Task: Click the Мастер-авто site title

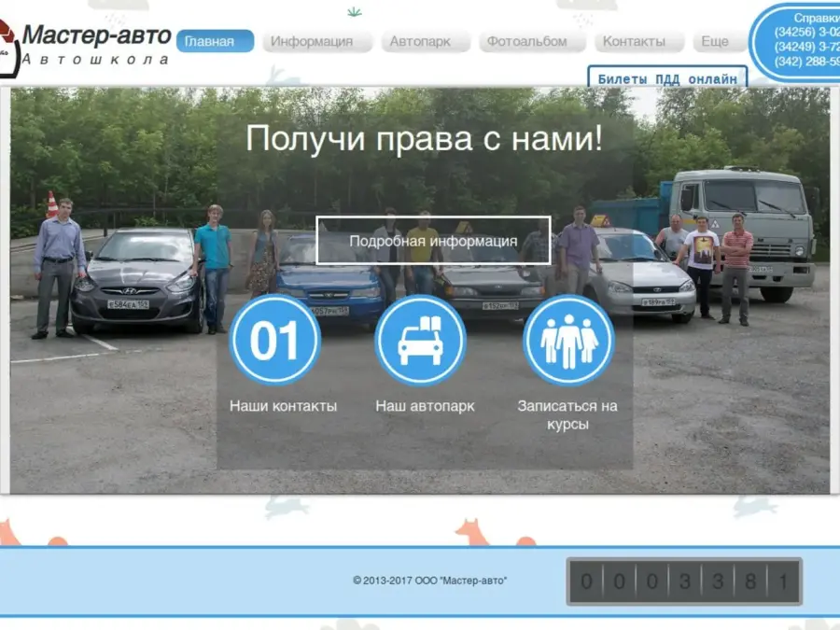Action: tap(96, 35)
